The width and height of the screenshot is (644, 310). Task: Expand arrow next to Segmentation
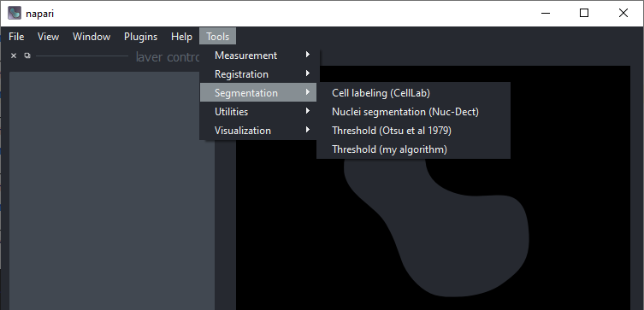point(308,92)
